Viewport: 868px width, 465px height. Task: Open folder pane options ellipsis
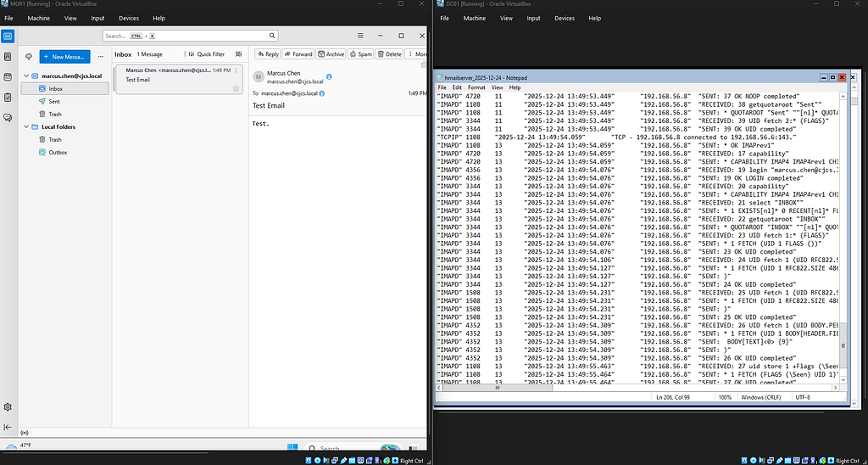point(100,57)
